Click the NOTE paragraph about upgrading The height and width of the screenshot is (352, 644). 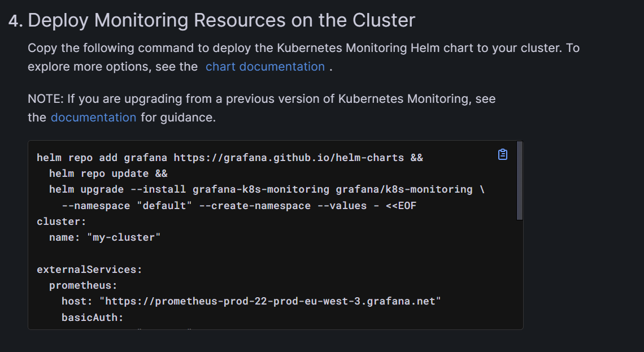pyautogui.click(x=262, y=108)
